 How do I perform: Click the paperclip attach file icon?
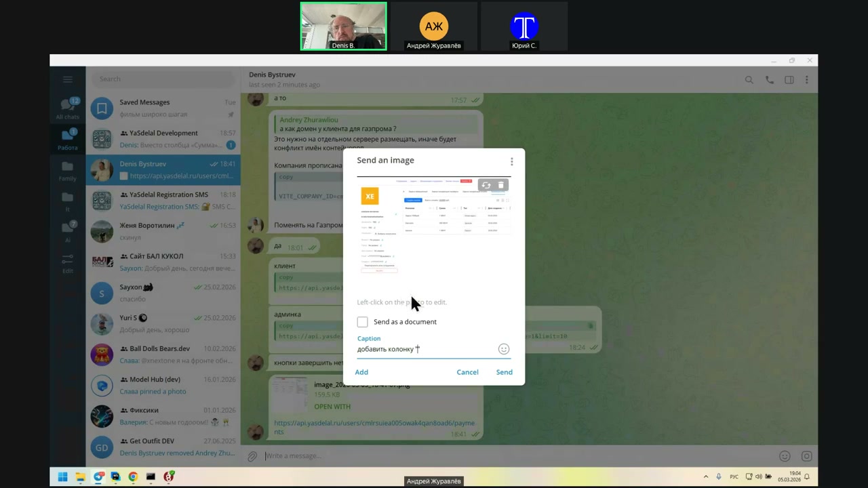(x=252, y=456)
